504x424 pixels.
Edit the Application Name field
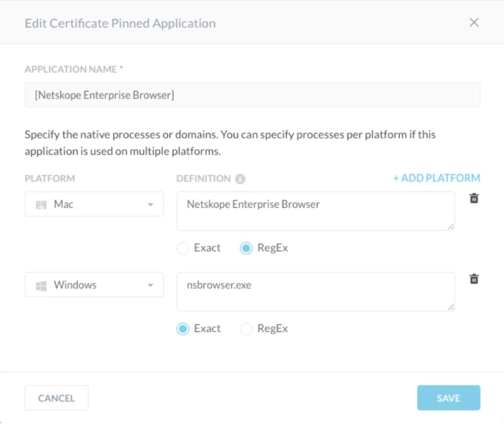coord(252,95)
